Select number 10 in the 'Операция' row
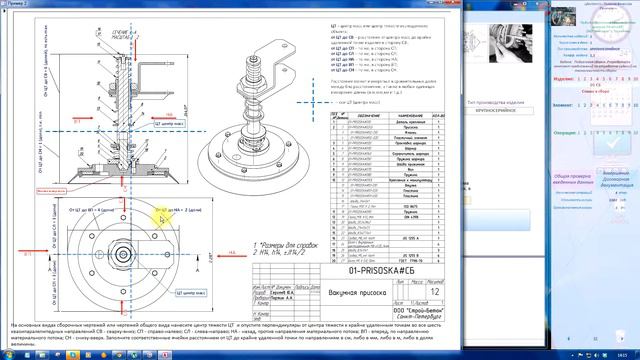 [x=636, y=133]
